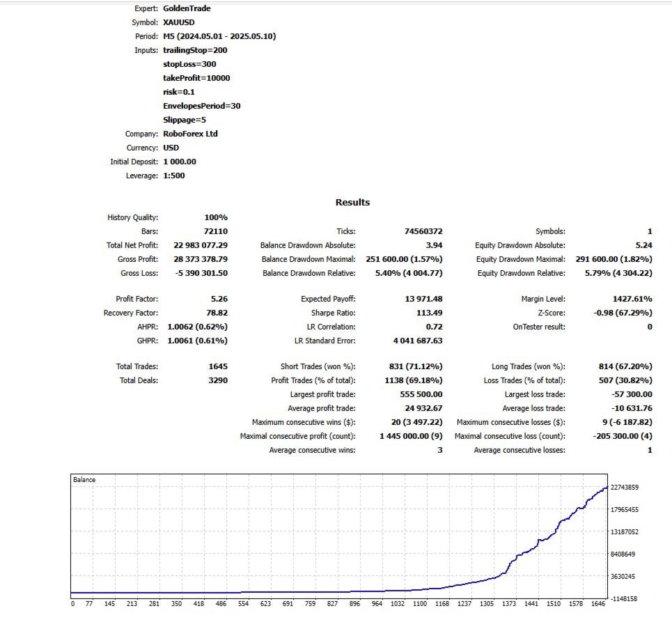Viewport: 672px width, 622px height.
Task: Click the Bars value 72110
Action: point(216,231)
